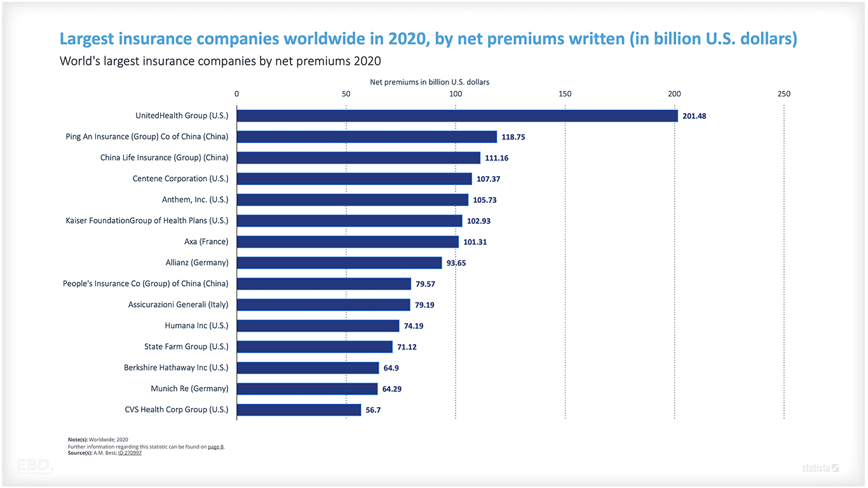Select the '105.73' value label
868x488 pixels.
pyautogui.click(x=485, y=200)
